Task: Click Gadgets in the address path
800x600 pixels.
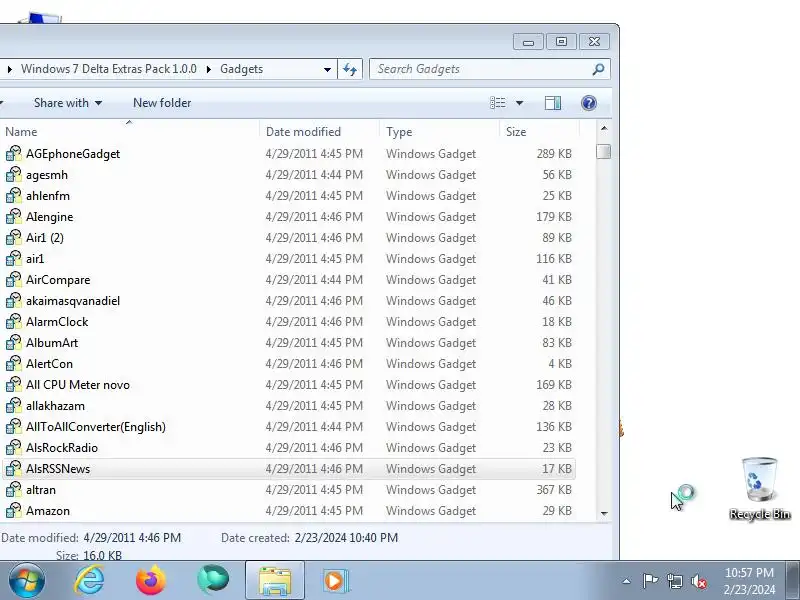Action: click(242, 69)
